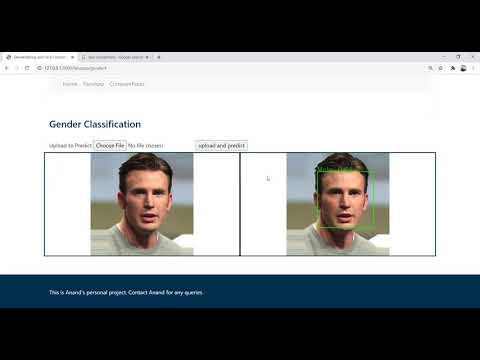Open the extensions puzzle icon
Screen dimensions: 480x360
click(x=453, y=68)
